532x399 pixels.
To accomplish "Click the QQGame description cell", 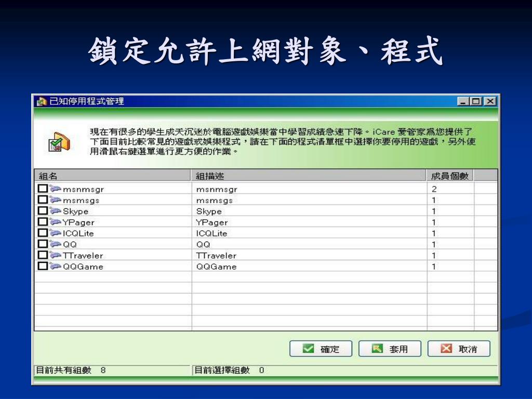I will coord(309,266).
